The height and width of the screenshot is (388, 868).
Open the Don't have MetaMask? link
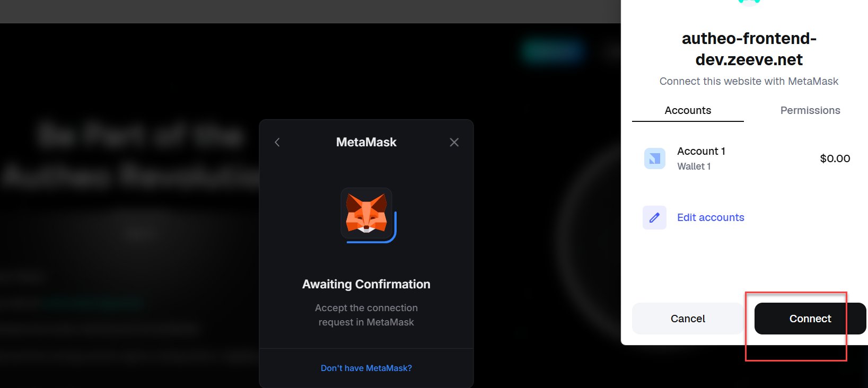366,368
